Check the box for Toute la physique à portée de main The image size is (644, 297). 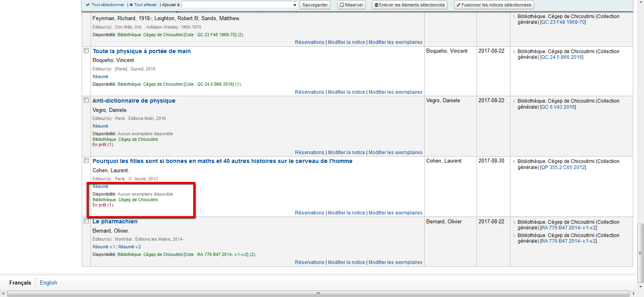pyautogui.click(x=86, y=51)
